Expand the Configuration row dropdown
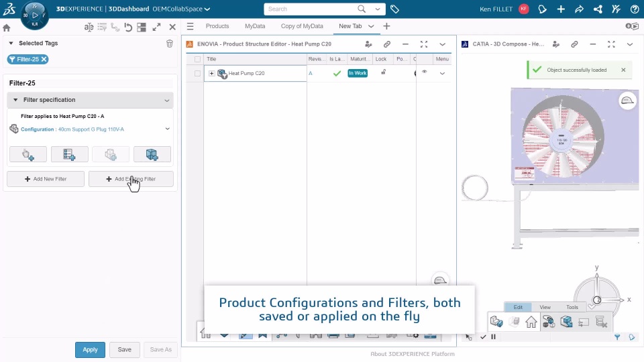 [x=168, y=129]
